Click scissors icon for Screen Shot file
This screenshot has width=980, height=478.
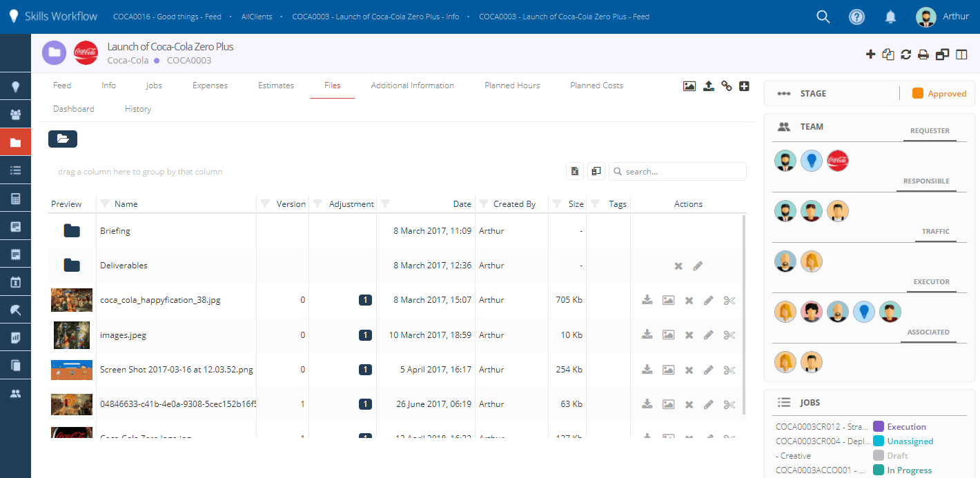[729, 370]
